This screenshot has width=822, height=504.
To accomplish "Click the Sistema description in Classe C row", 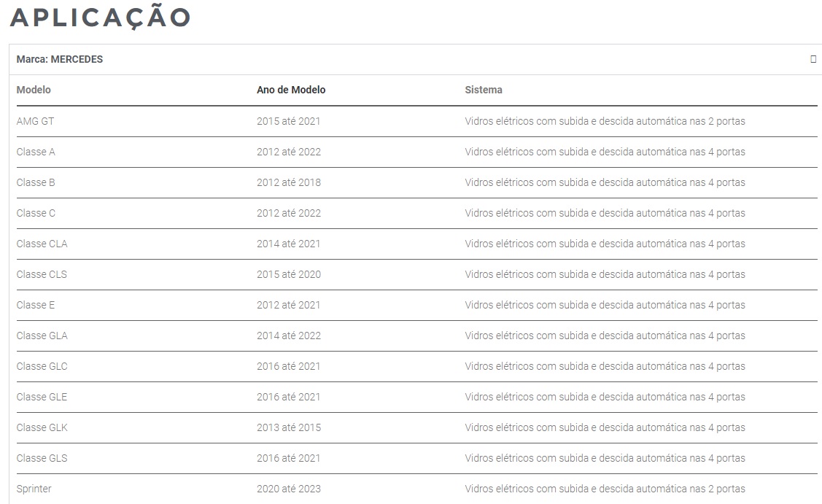I will pos(605,213).
